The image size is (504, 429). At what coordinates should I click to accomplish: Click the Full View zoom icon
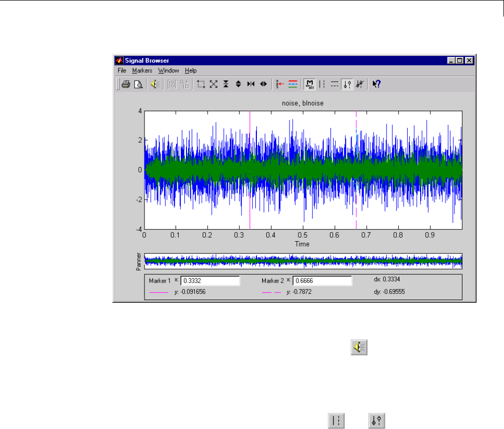click(213, 84)
